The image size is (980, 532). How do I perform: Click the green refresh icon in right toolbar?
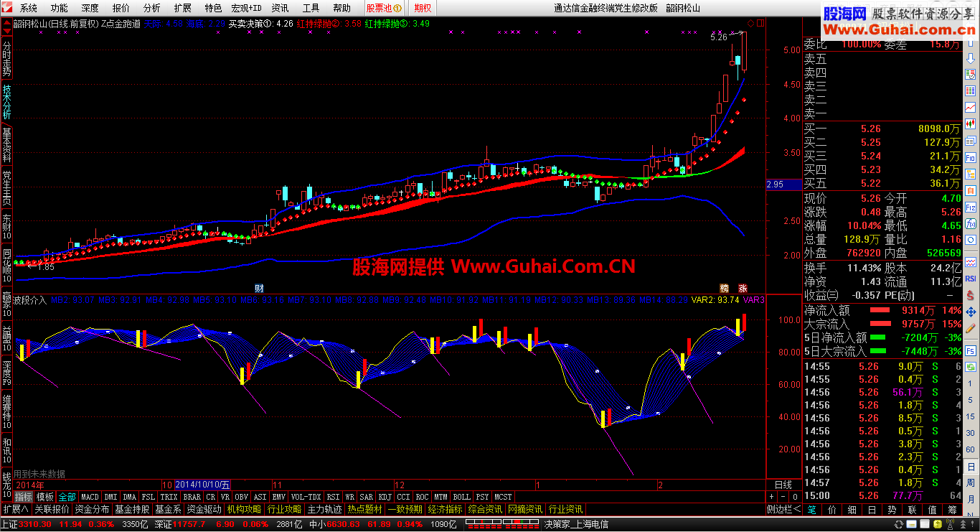[970, 366]
